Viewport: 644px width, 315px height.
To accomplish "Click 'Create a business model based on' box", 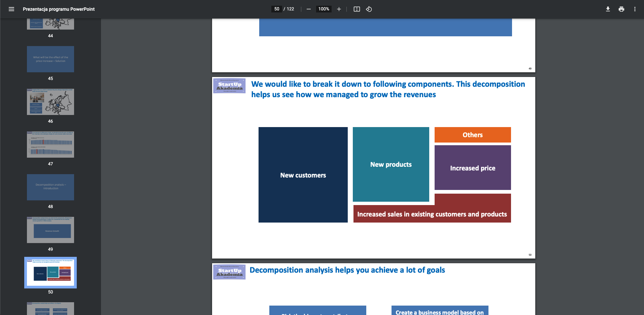I will 440,311.
